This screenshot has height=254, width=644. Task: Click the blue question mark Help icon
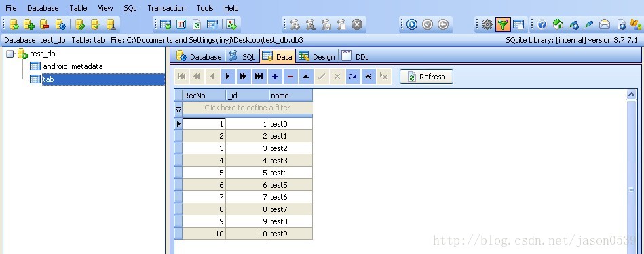[542, 24]
